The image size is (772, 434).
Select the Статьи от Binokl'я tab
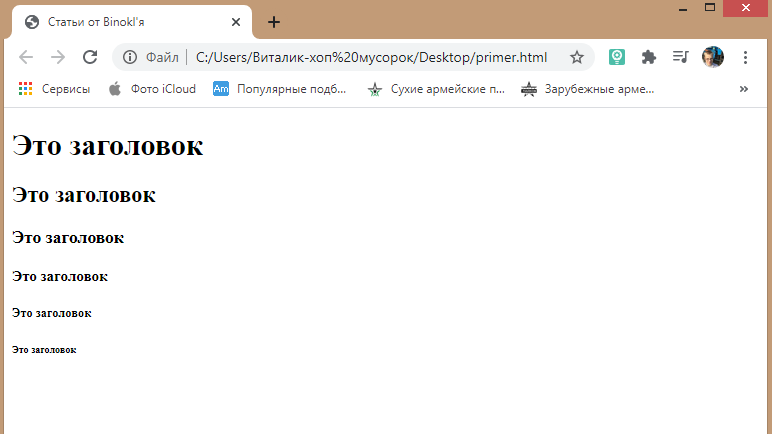pos(131,22)
